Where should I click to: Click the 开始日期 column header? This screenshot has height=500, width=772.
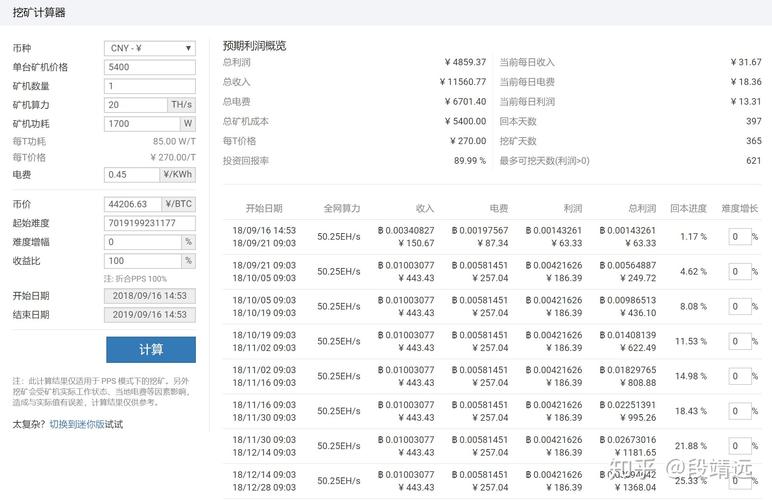tap(264, 208)
